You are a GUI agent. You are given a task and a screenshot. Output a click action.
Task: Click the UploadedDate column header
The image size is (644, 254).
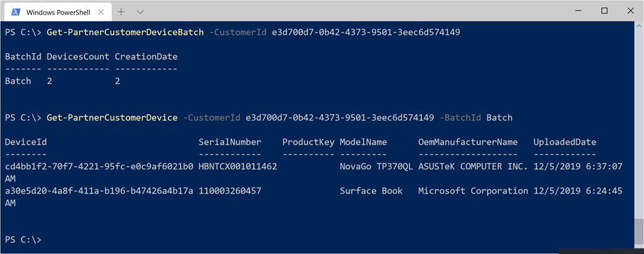[x=564, y=142]
